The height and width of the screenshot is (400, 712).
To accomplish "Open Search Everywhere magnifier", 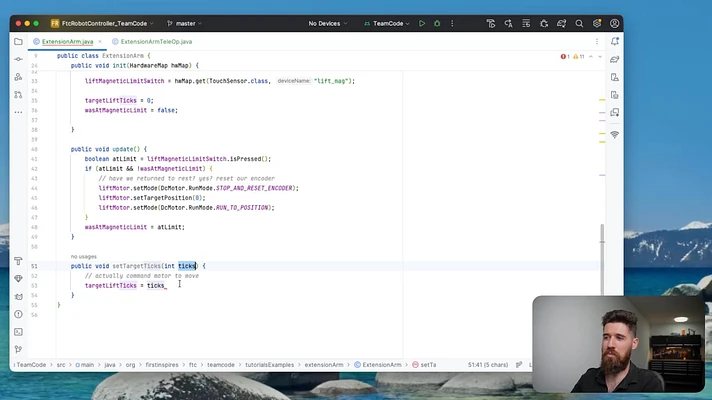I will coord(579,24).
